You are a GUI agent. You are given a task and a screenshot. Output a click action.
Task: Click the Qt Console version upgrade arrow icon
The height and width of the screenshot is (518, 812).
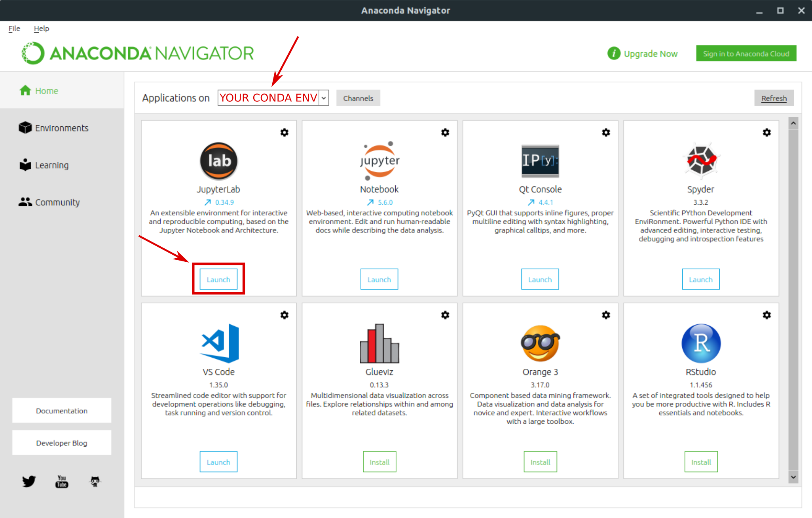[531, 202]
